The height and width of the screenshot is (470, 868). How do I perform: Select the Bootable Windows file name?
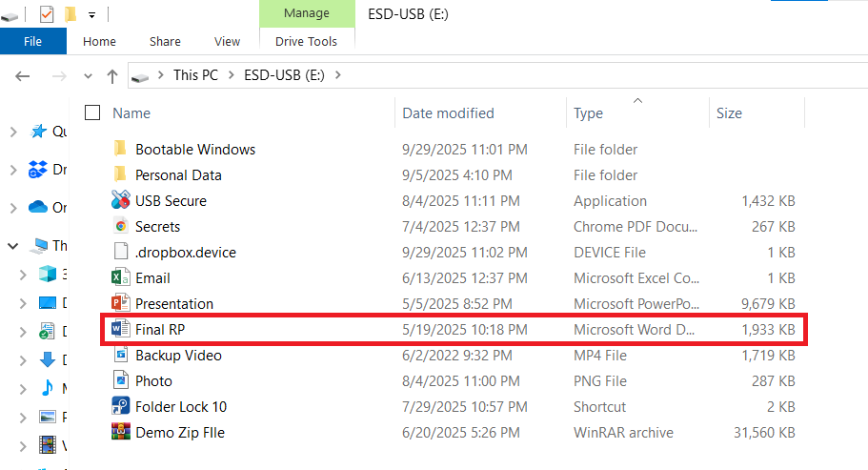(195, 150)
